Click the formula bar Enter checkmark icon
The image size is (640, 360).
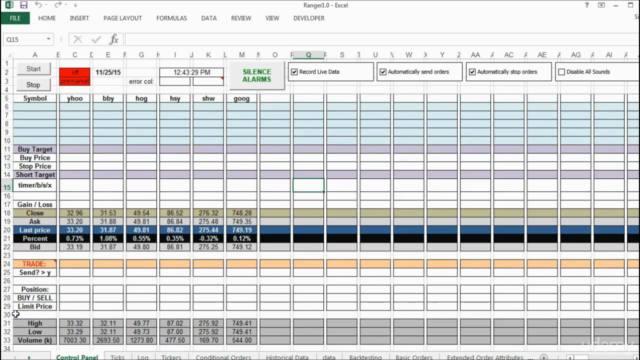[x=96, y=39]
